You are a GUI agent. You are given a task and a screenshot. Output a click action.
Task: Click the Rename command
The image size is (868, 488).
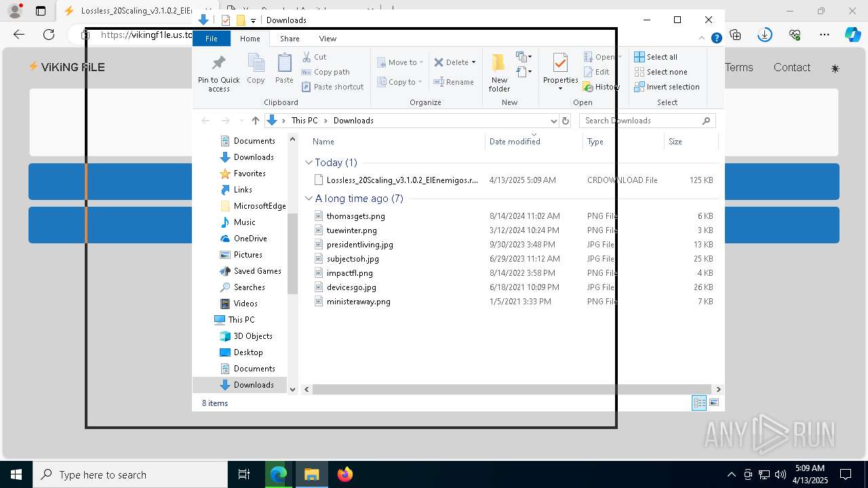point(454,82)
